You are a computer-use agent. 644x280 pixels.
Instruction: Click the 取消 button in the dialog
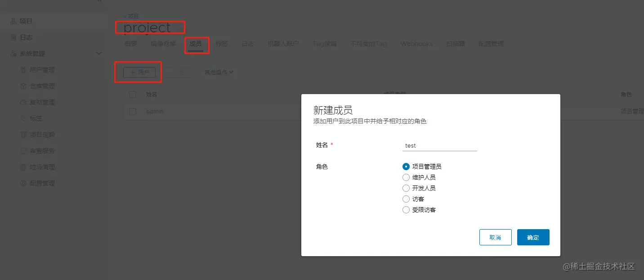click(x=496, y=237)
